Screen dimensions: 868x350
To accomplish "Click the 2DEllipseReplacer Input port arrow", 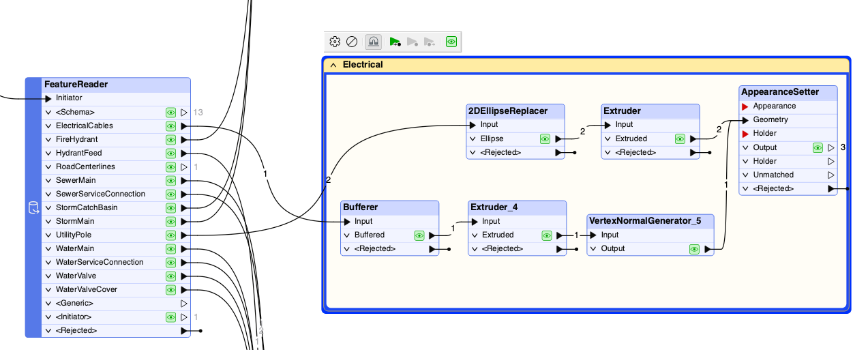I will pos(474,125).
